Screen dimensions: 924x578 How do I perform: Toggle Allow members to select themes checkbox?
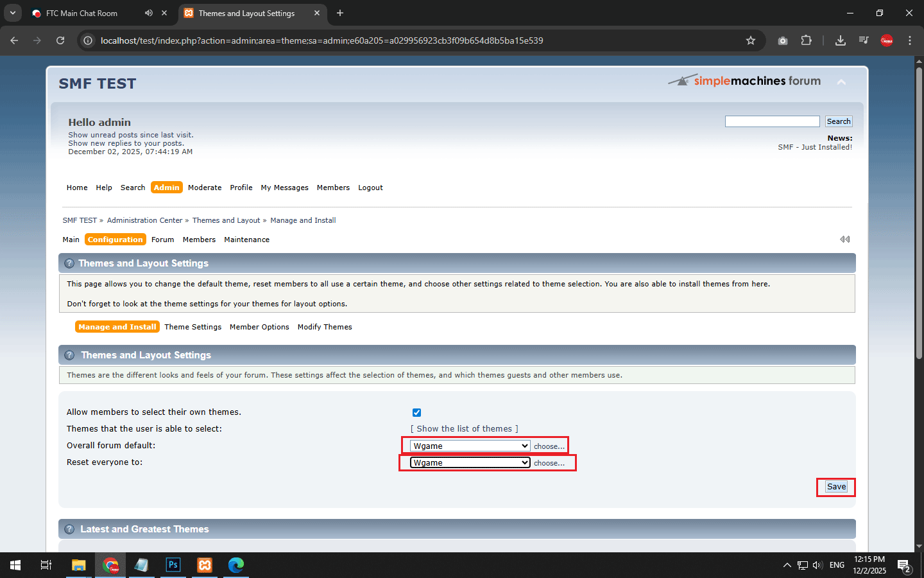tap(416, 412)
